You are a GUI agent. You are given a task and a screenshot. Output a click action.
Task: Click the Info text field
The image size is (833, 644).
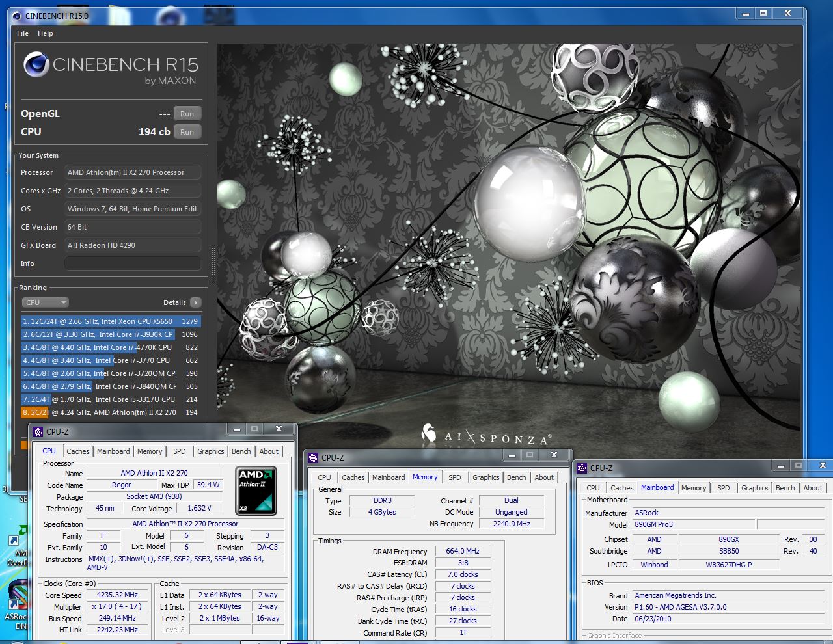click(x=133, y=263)
